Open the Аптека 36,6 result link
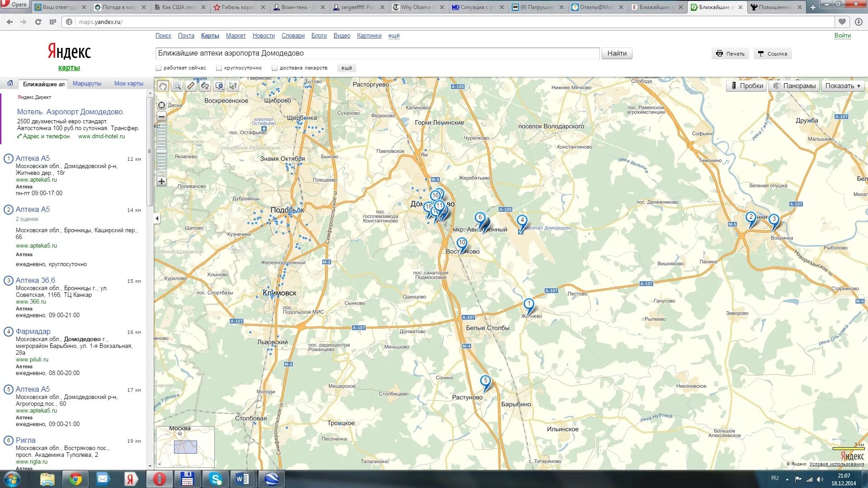This screenshot has width=868, height=488. tap(35, 280)
